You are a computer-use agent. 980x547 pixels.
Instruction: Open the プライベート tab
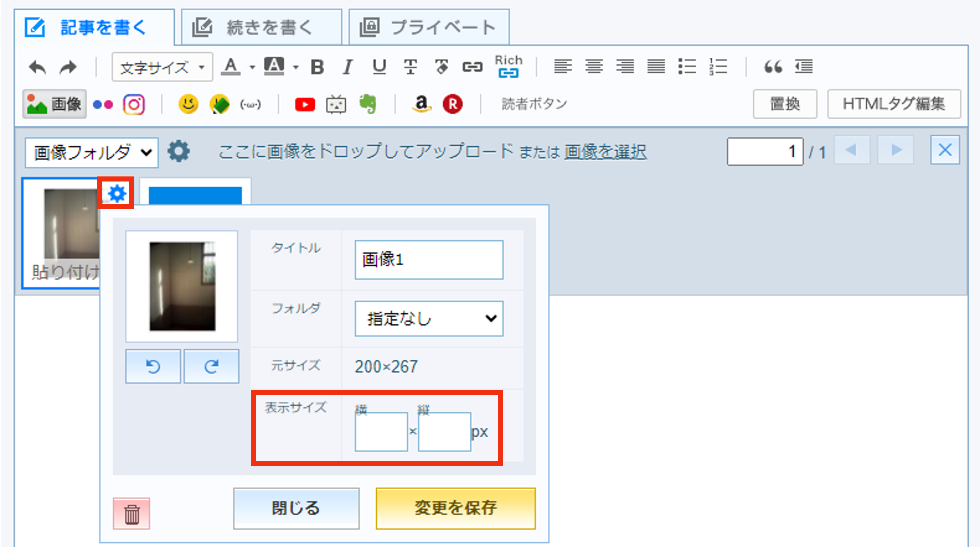coord(429,26)
